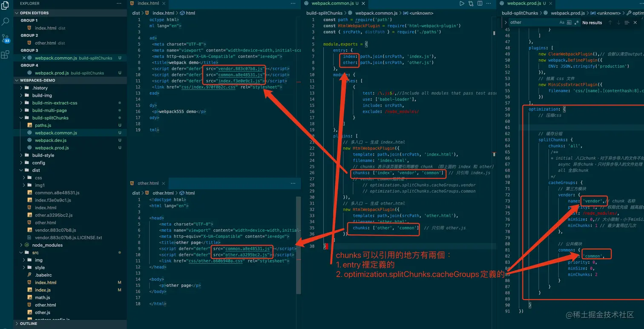This screenshot has height=329, width=644.
Task: Collapse the build-splitChunks folder
Action: tap(70, 118)
